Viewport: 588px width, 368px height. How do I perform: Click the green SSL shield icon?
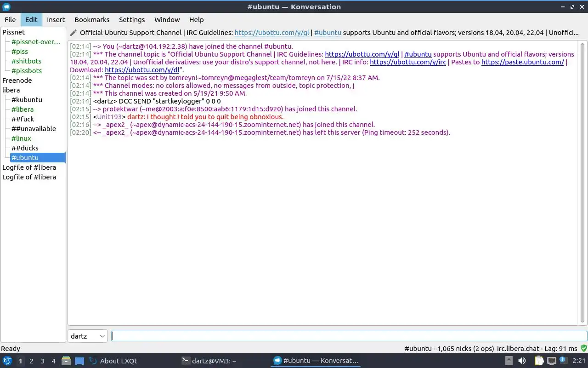(x=584, y=349)
